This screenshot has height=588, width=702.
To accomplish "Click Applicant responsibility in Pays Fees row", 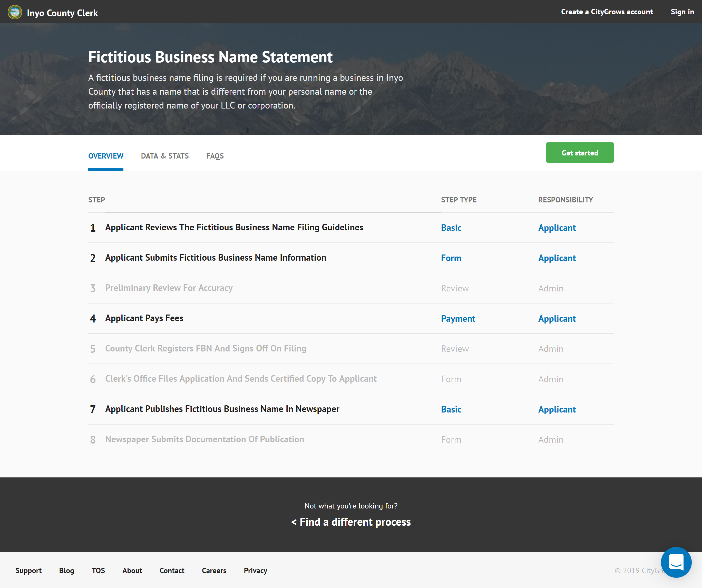I will 557,319.
